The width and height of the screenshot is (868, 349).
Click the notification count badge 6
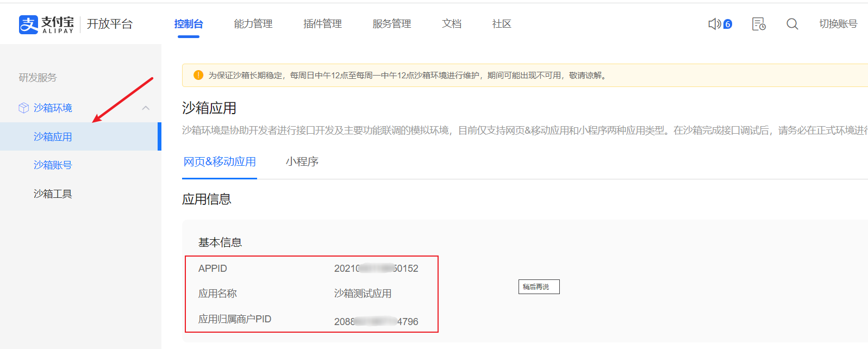(727, 24)
